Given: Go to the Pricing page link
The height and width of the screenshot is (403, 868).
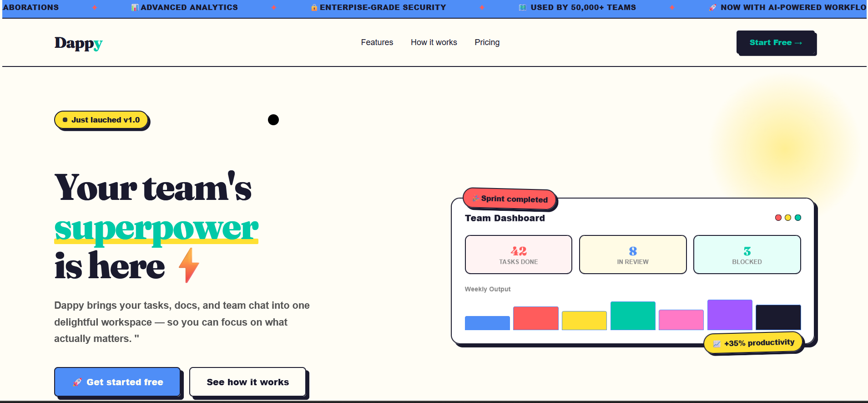Looking at the screenshot, I should tap(487, 42).
